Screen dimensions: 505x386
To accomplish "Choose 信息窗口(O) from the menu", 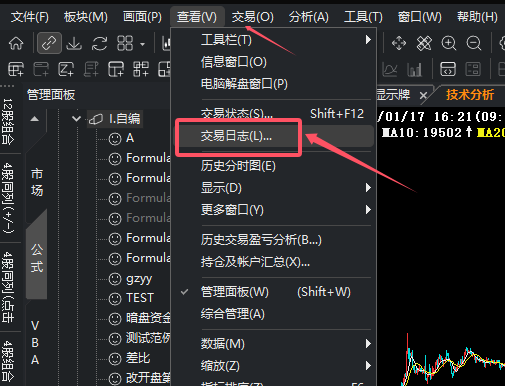I will coord(233,62).
